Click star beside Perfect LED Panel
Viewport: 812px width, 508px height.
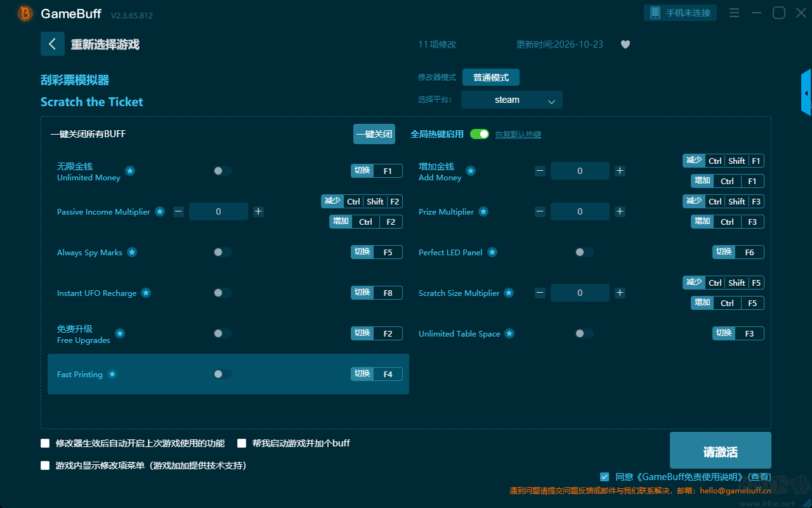point(492,252)
